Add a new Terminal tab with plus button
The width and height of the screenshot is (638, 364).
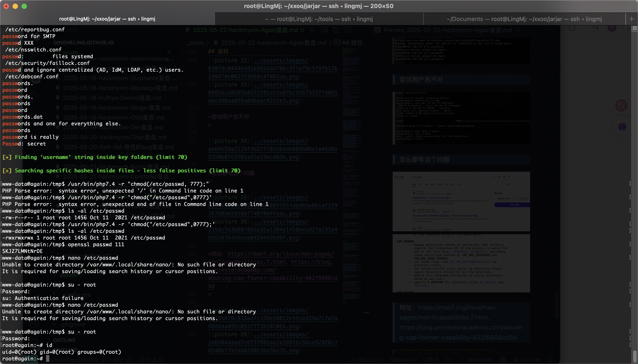(x=632, y=19)
